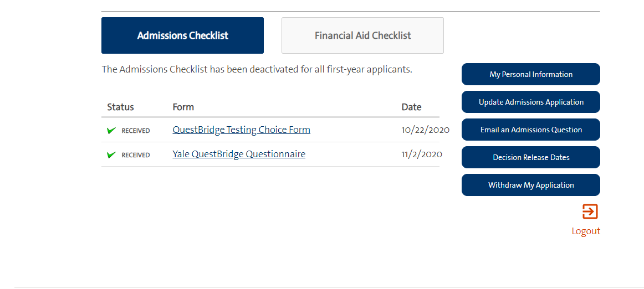Viewport: 644px width, 289px height.
Task: Click the RECEIVED label in the Yale Questionnaire row
Action: click(136, 155)
